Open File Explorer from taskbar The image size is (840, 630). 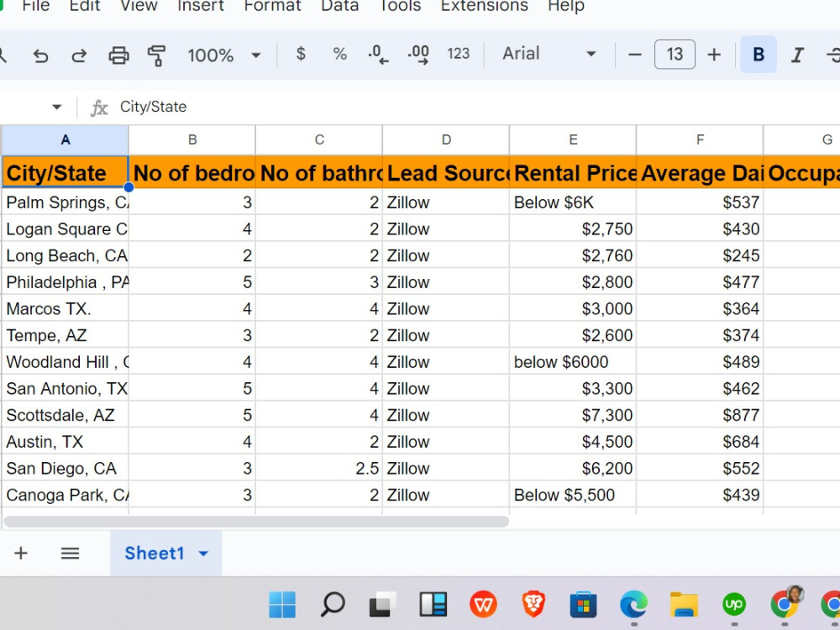[x=684, y=604]
